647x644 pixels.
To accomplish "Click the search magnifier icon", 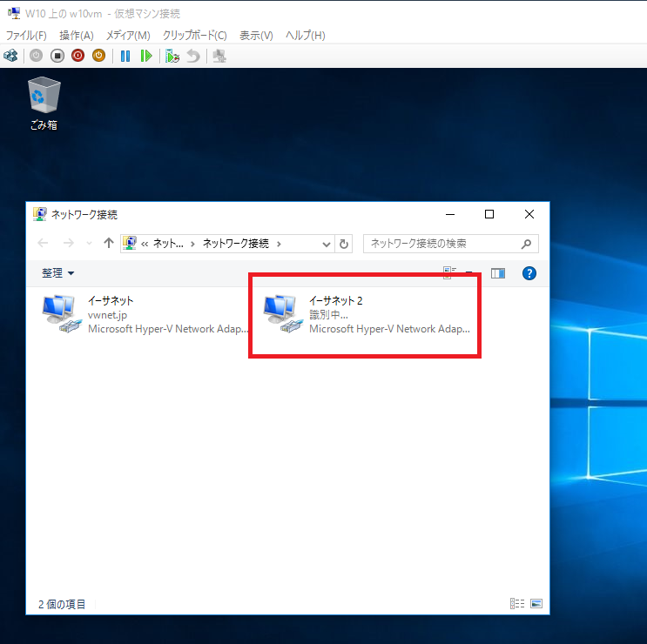I will [x=526, y=244].
